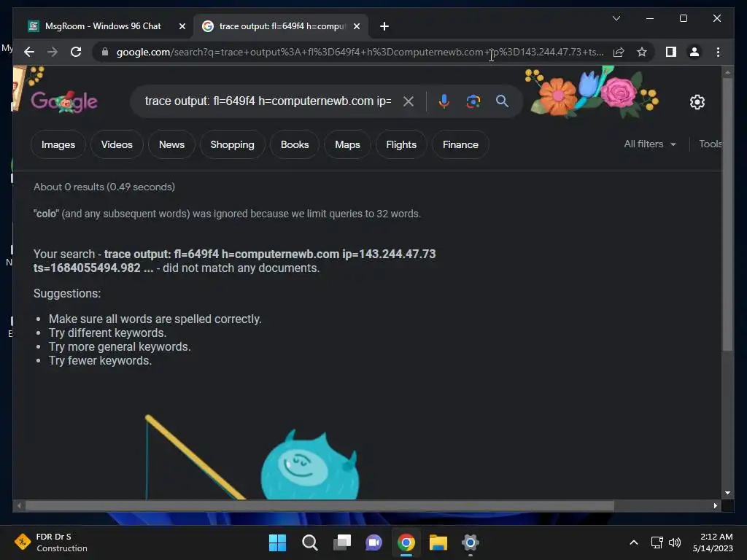
Task: Filter results by Images
Action: click(x=58, y=144)
